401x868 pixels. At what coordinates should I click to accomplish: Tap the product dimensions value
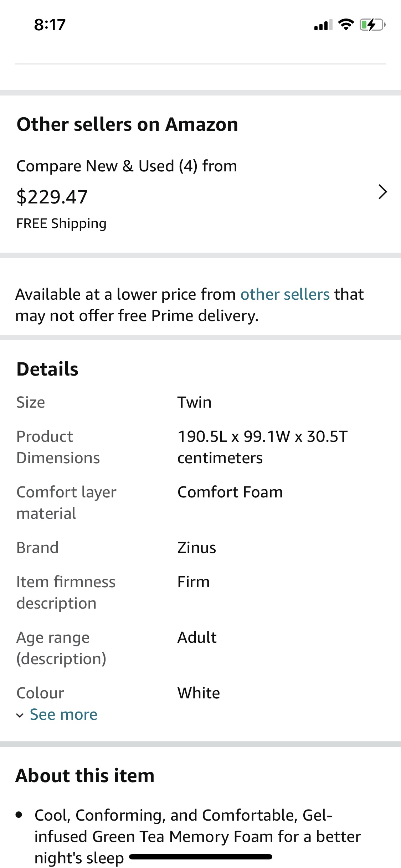(263, 447)
